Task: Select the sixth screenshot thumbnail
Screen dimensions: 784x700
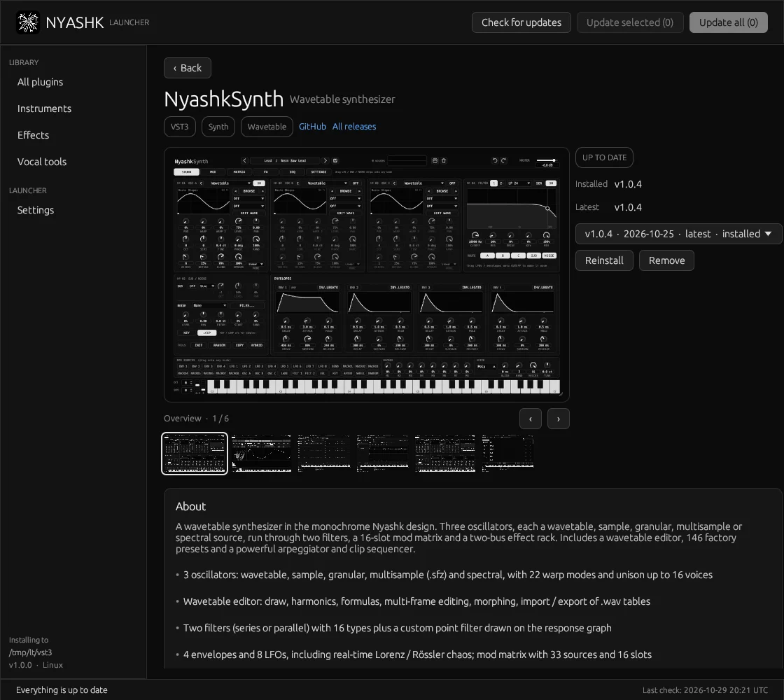Action: pyautogui.click(x=507, y=454)
